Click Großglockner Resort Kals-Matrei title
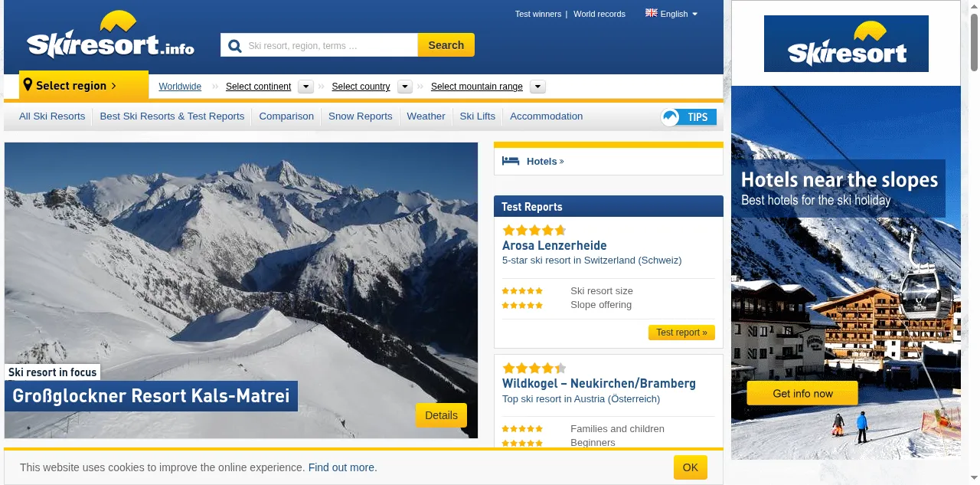The width and height of the screenshot is (980, 485). click(151, 396)
